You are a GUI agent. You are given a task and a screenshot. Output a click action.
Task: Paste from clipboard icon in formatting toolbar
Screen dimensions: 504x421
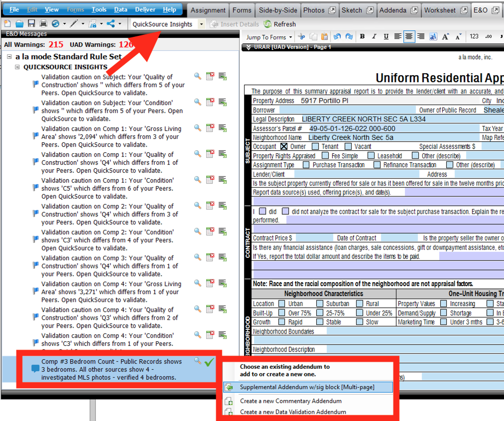(x=325, y=37)
